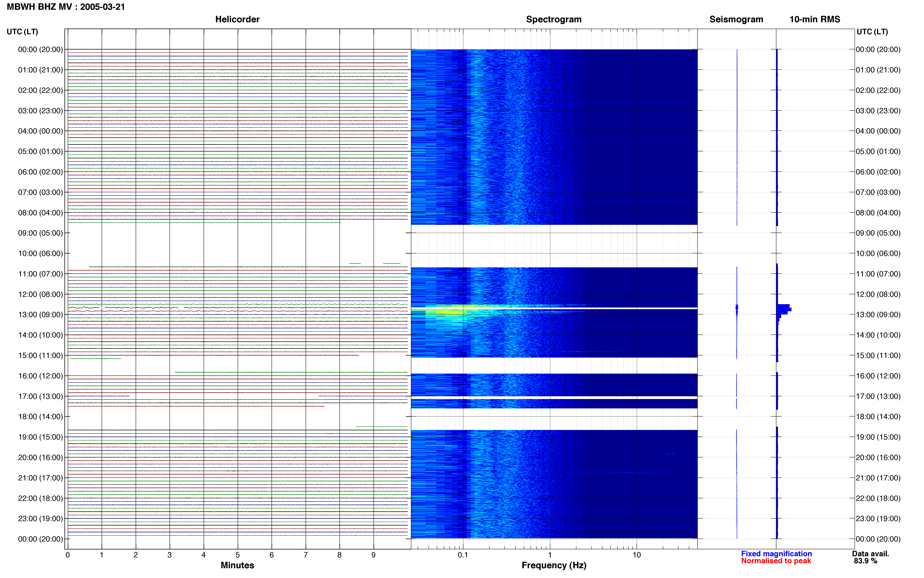The width and height of the screenshot is (924, 578).
Task: Click the spectrogram data gap at 09:00
Action: [554, 246]
